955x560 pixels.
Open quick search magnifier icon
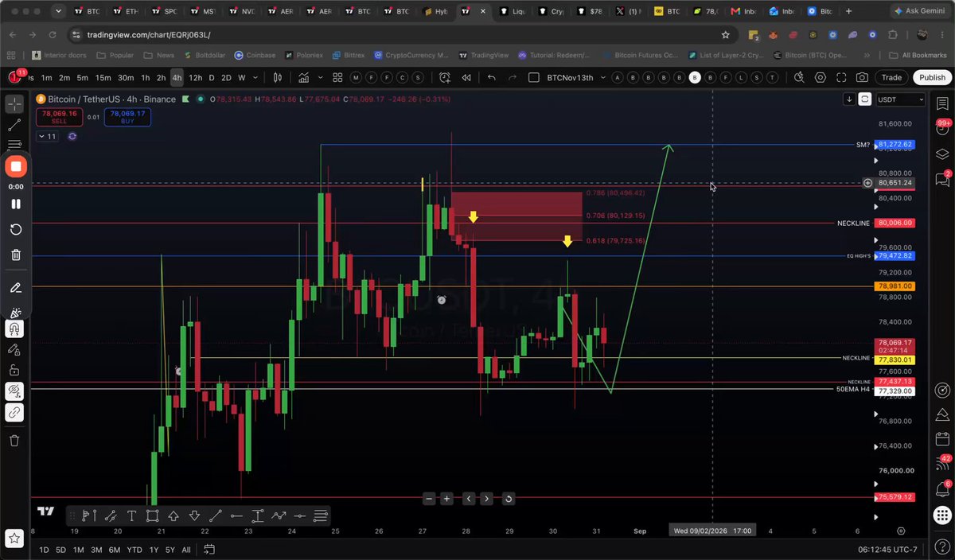[x=799, y=77]
